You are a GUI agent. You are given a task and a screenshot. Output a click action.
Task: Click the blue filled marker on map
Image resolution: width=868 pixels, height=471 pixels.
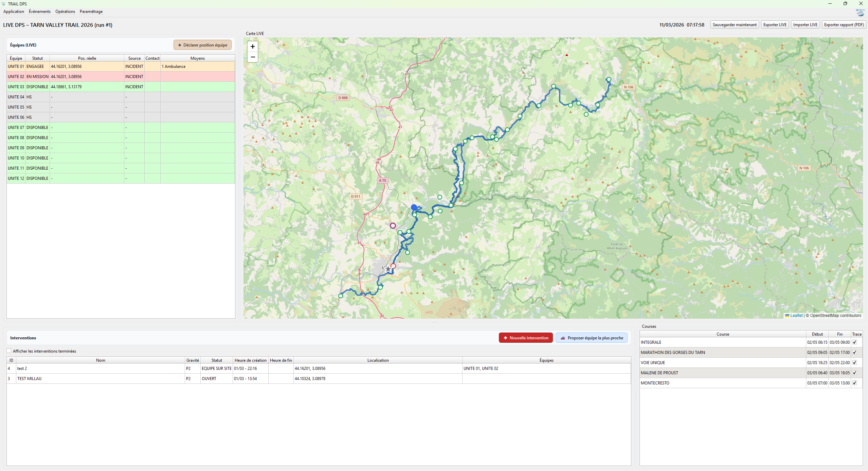click(414, 207)
